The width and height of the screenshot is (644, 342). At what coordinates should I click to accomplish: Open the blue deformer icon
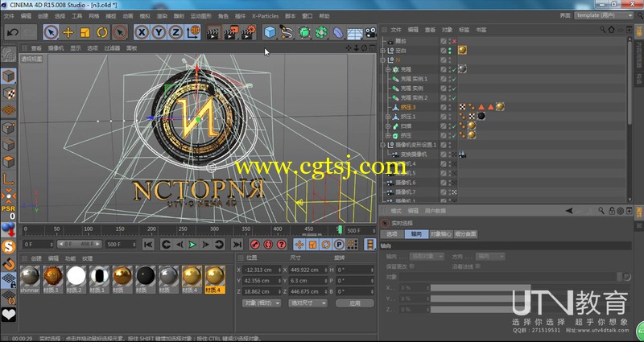(x=337, y=32)
